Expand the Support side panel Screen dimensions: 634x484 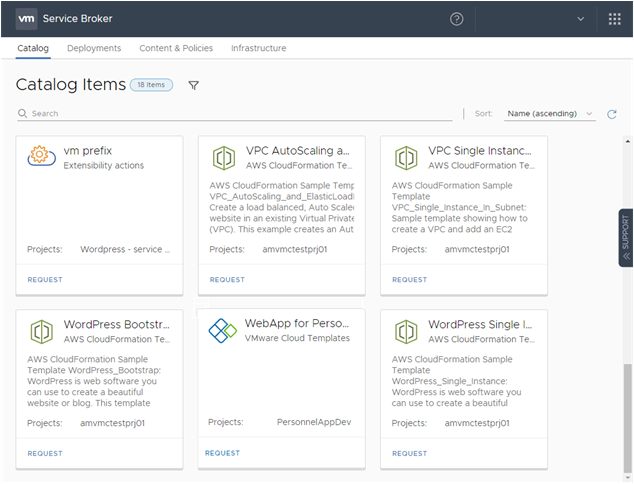coord(626,237)
